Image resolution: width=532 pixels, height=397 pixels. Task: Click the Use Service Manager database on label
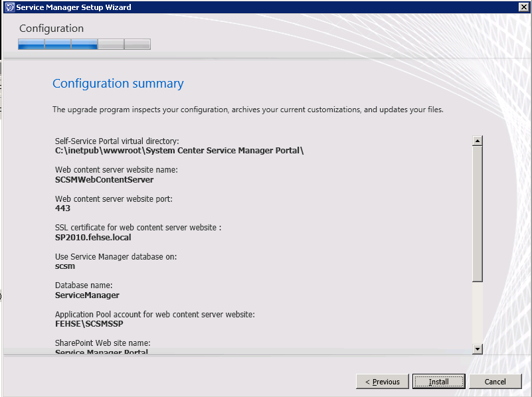116,257
